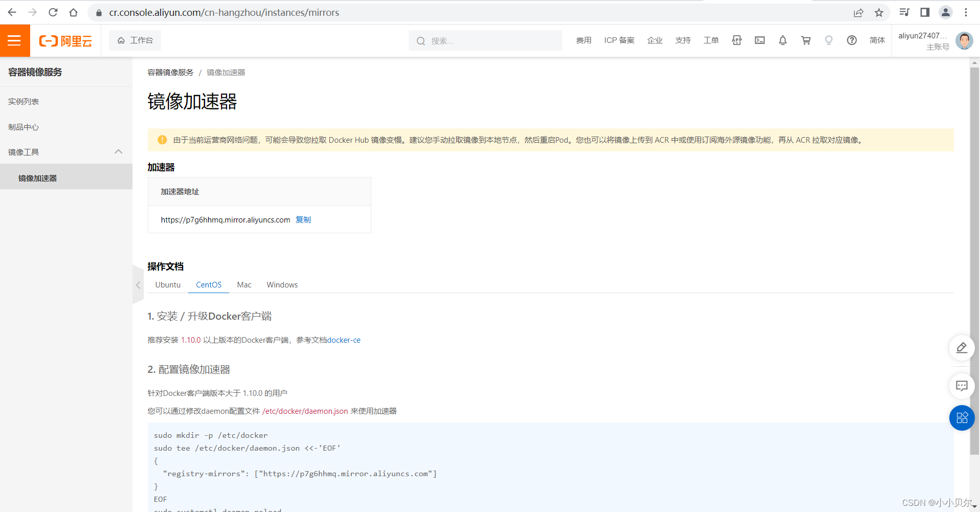Click 复制 to copy accelerator address
Image resolution: width=980 pixels, height=512 pixels.
pyautogui.click(x=303, y=219)
